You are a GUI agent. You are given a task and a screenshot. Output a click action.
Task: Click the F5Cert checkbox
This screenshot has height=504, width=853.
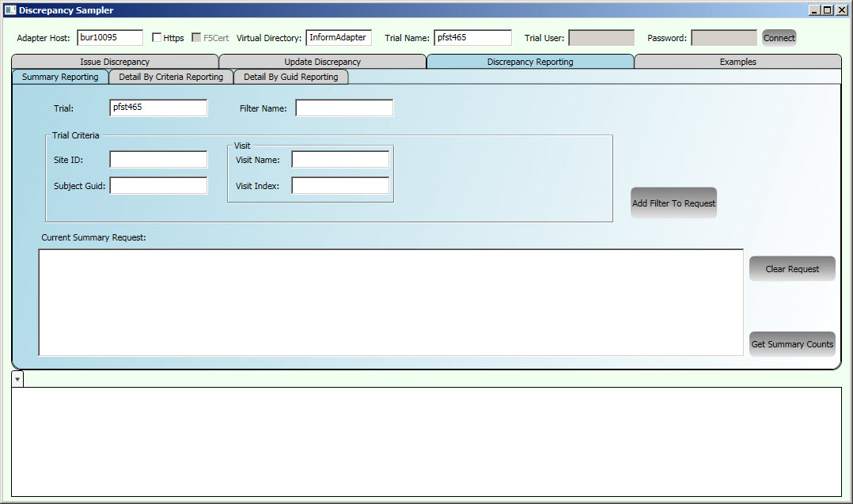pyautogui.click(x=195, y=37)
